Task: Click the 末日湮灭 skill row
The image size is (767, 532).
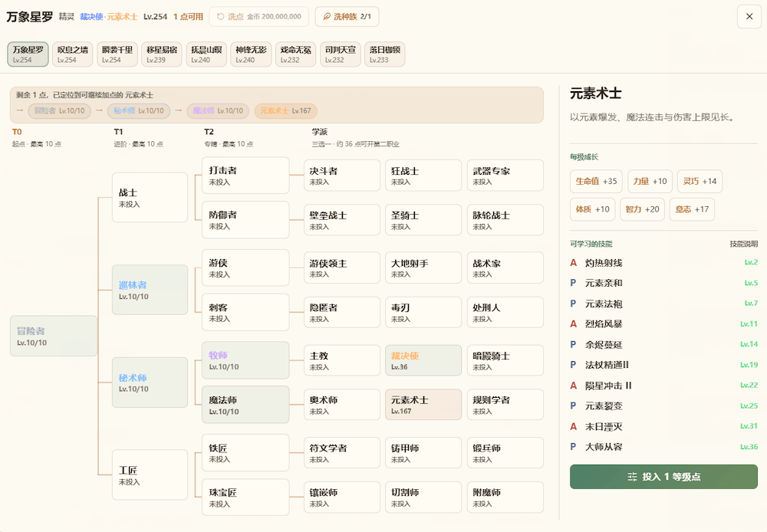Action: pyautogui.click(x=663, y=426)
